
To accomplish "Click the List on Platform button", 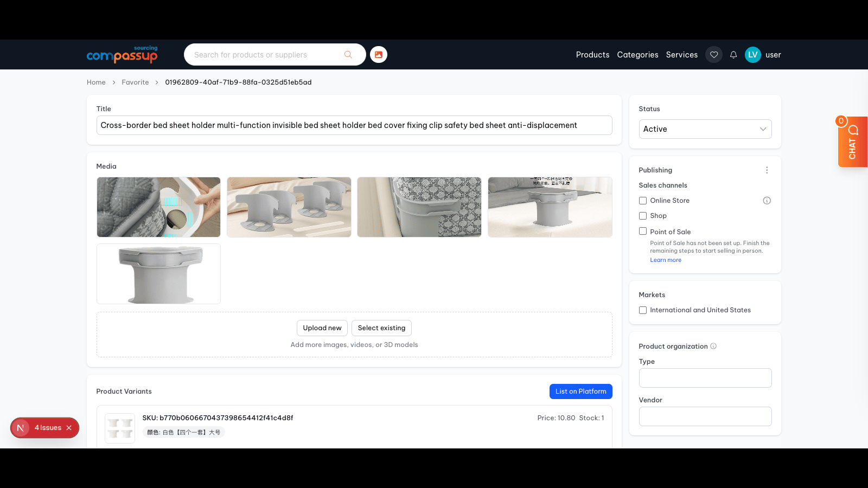I will (x=580, y=391).
